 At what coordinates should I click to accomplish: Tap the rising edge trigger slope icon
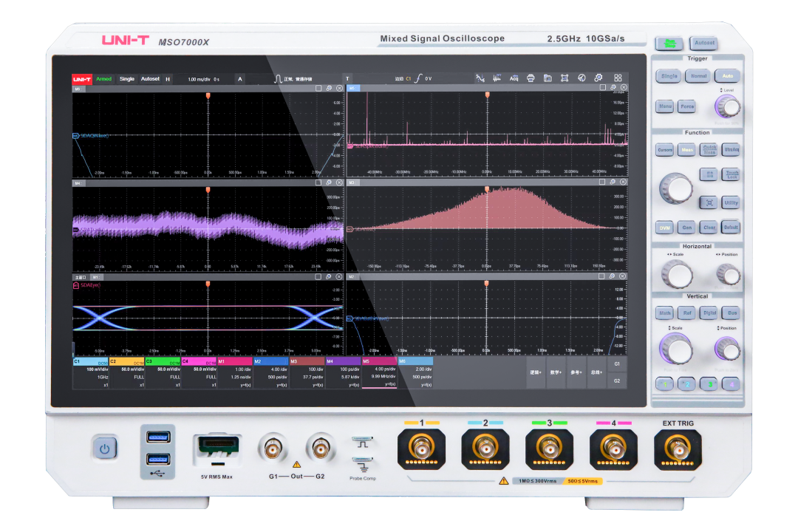(418, 78)
